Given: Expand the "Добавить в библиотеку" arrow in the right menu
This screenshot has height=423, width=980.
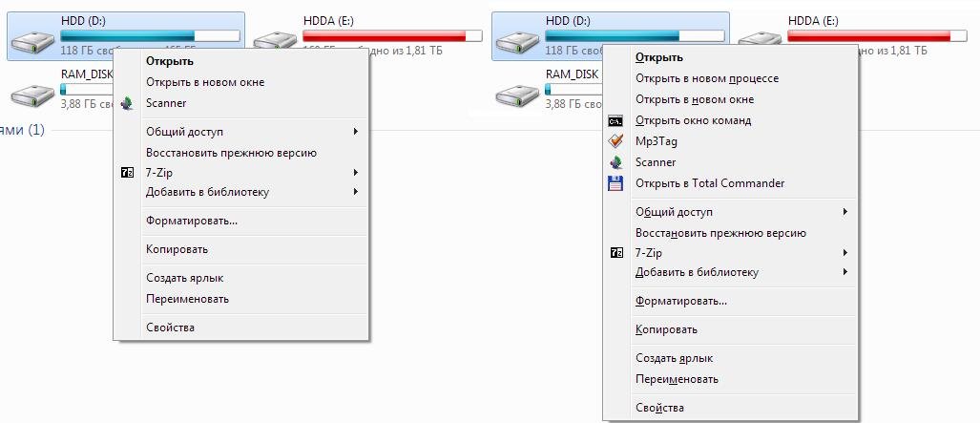Looking at the screenshot, I should click(x=845, y=272).
